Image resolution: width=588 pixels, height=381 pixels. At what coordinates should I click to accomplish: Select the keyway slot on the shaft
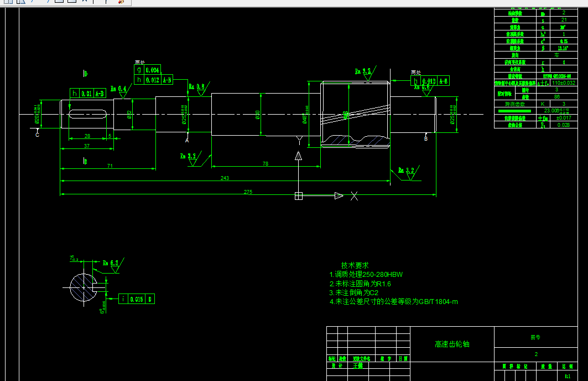point(88,114)
